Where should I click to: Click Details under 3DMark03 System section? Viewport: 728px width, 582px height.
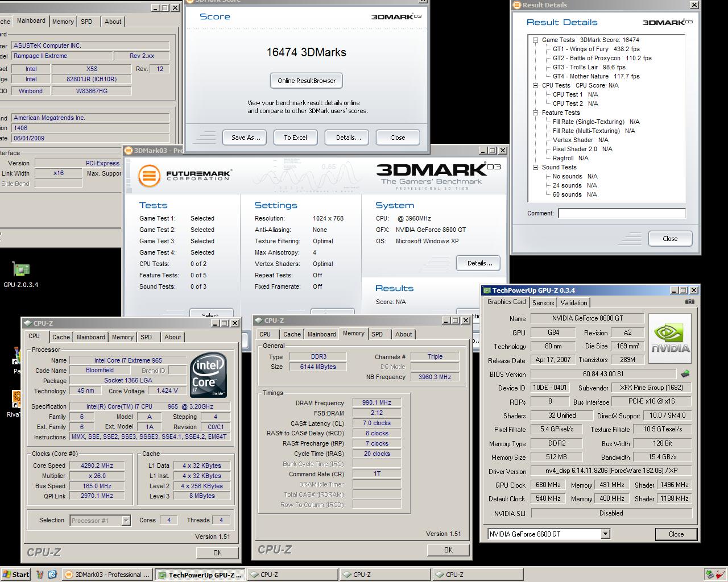click(x=479, y=263)
